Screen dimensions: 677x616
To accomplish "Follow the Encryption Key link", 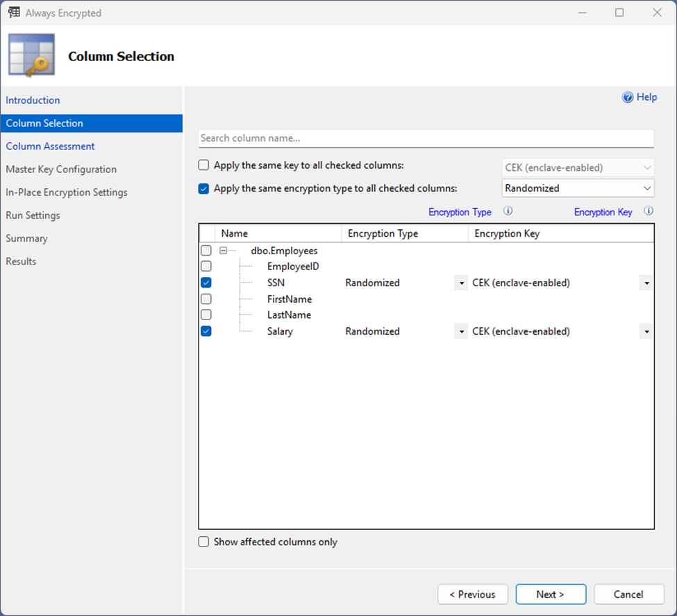I will 603,212.
